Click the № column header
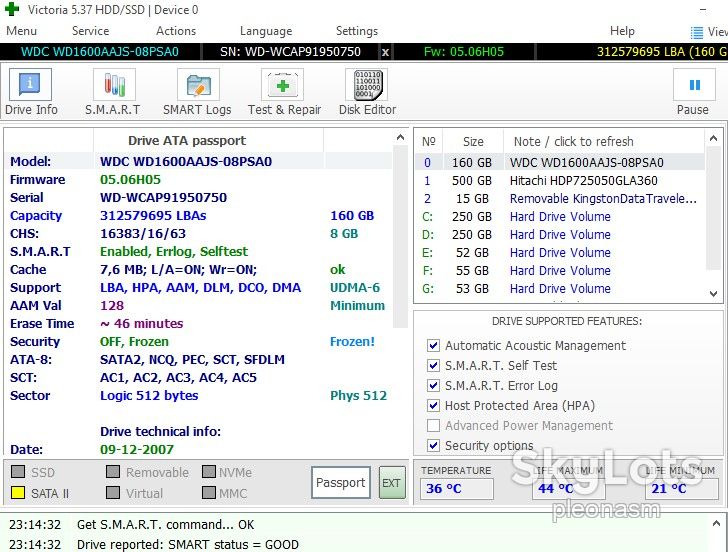The height and width of the screenshot is (552, 728). pos(429,141)
